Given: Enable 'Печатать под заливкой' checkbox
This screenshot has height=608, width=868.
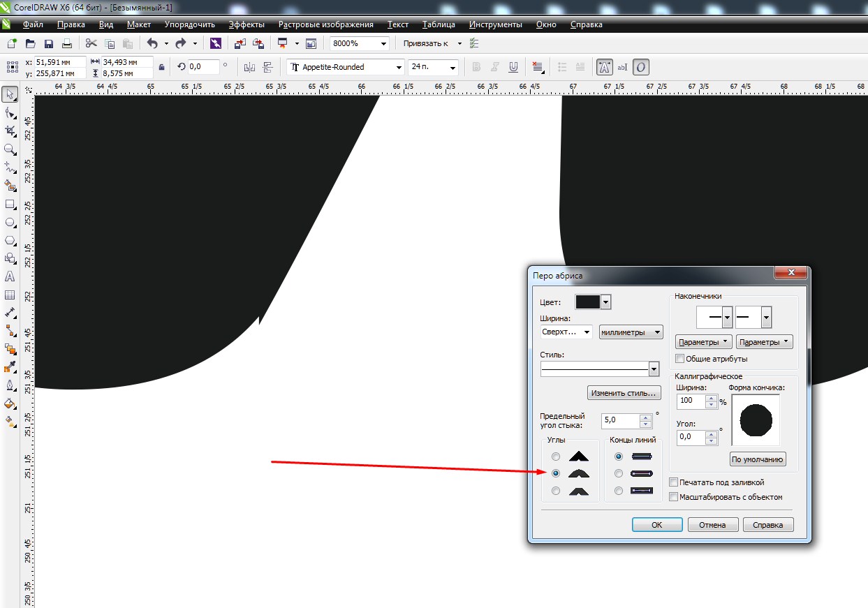Looking at the screenshot, I should click(x=673, y=482).
